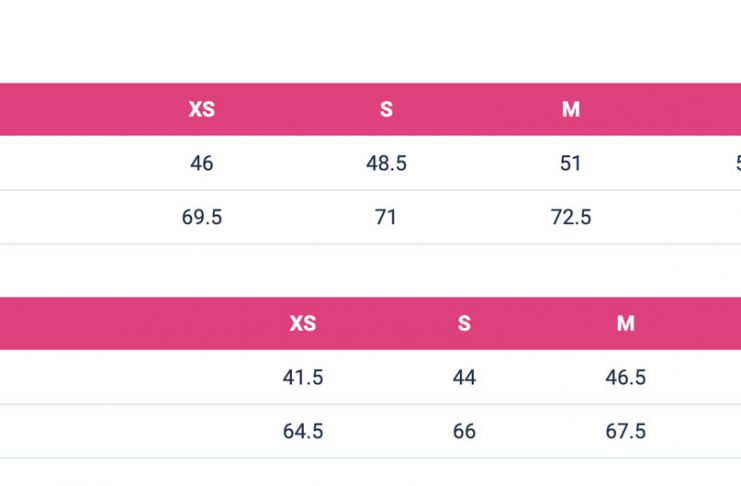This screenshot has width=741, height=486.
Task: Click the 44 value cell
Action: 464,377
